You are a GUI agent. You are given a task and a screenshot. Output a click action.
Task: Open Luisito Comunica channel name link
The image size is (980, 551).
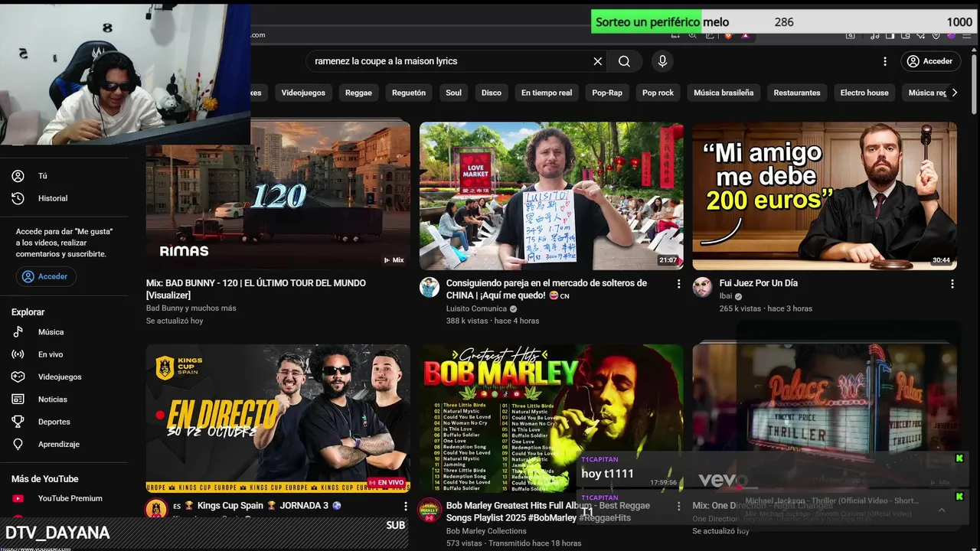[479, 308]
